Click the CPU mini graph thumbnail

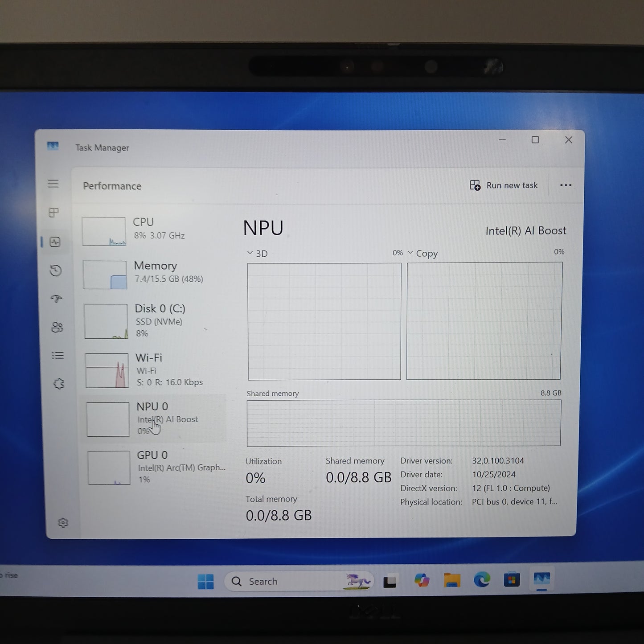point(104,231)
